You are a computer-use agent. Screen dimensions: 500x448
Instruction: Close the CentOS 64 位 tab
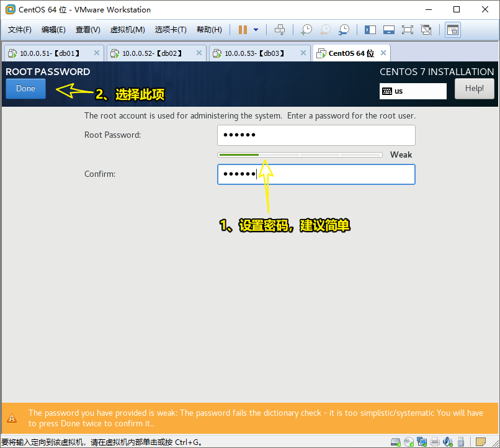(383, 53)
